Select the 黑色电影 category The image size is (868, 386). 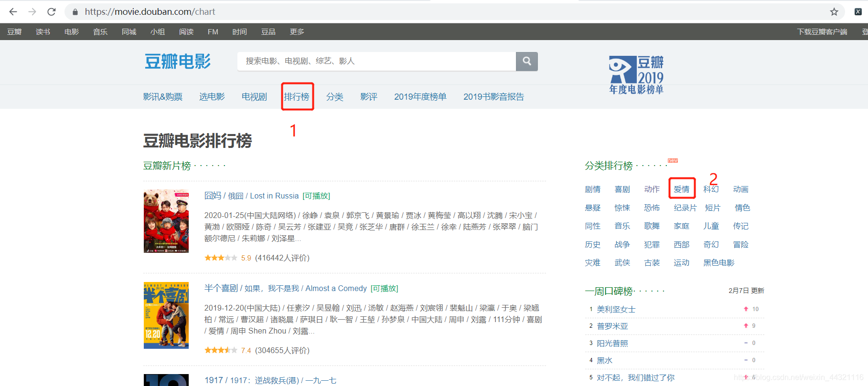719,263
